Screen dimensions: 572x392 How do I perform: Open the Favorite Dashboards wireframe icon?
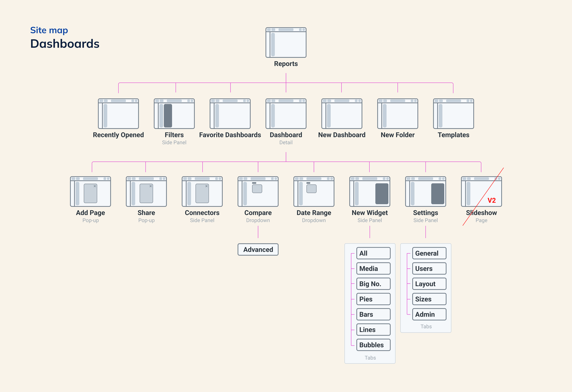(x=230, y=114)
